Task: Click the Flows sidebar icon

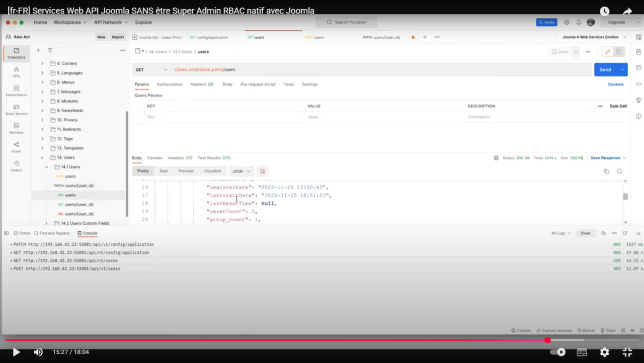Action: pos(16,147)
